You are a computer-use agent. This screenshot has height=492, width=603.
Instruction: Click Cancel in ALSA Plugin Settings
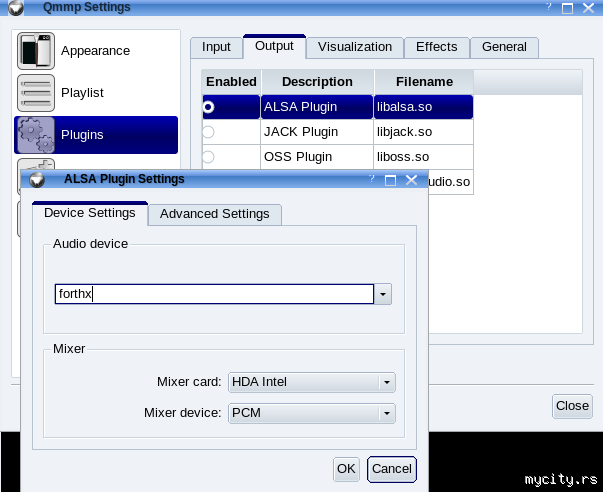[391, 469]
